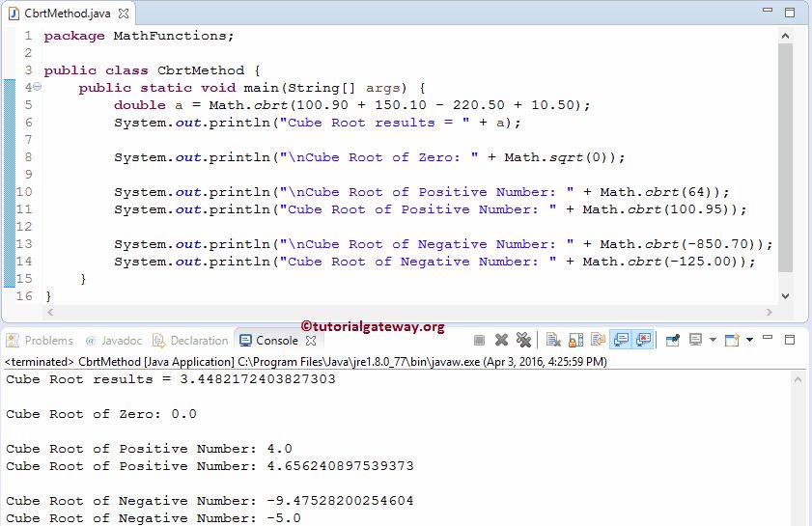The image size is (812, 526).
Task: Click the editor horizontal scrollbar right arrow
Action: tap(769, 312)
